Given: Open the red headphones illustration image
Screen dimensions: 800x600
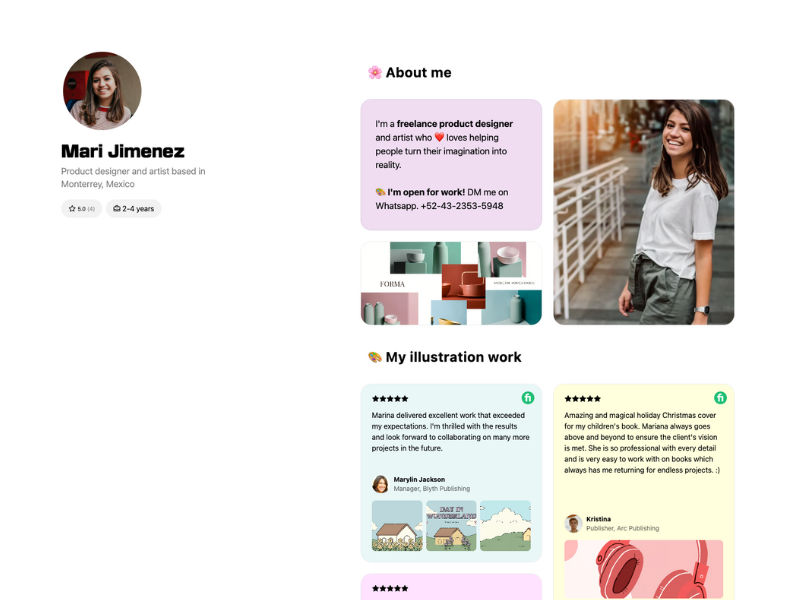Looking at the screenshot, I should pos(644,569).
